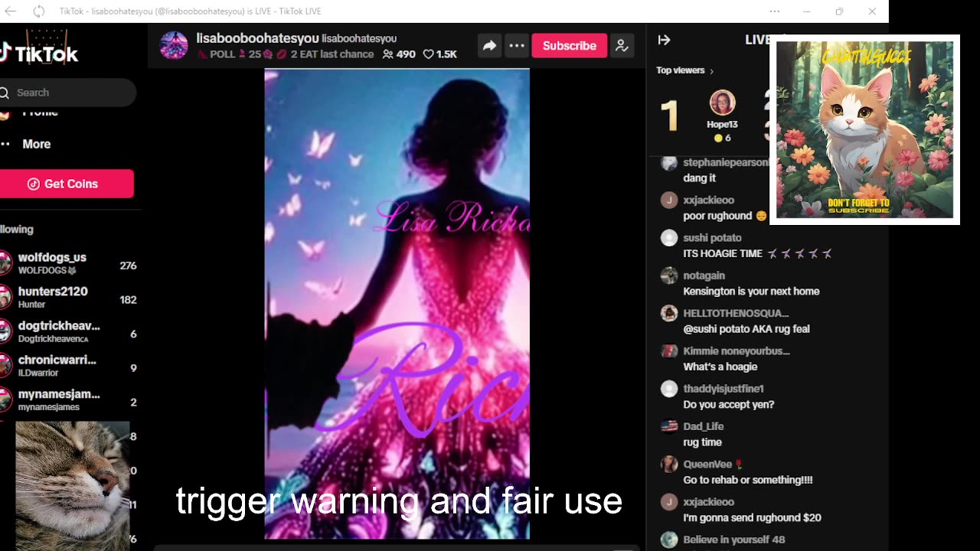Screen dimensions: 980x551
Task: Click the POLL label under streamer name
Action: click(222, 54)
